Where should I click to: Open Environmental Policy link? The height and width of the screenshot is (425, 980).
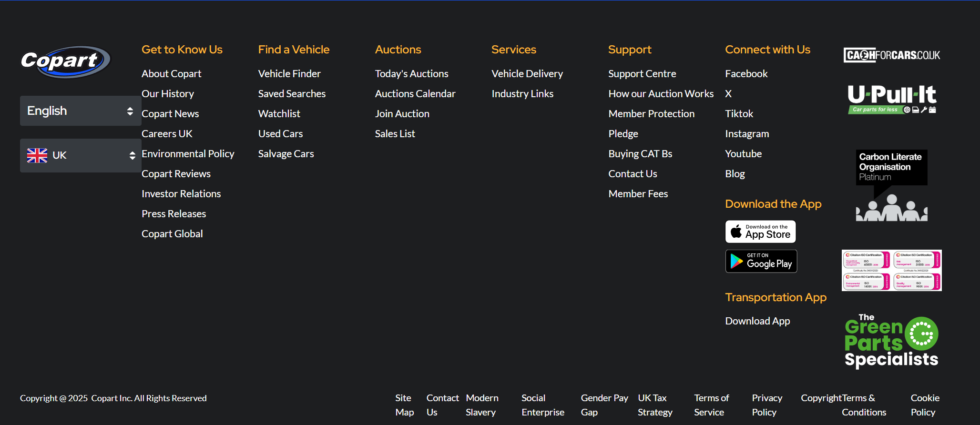point(188,154)
